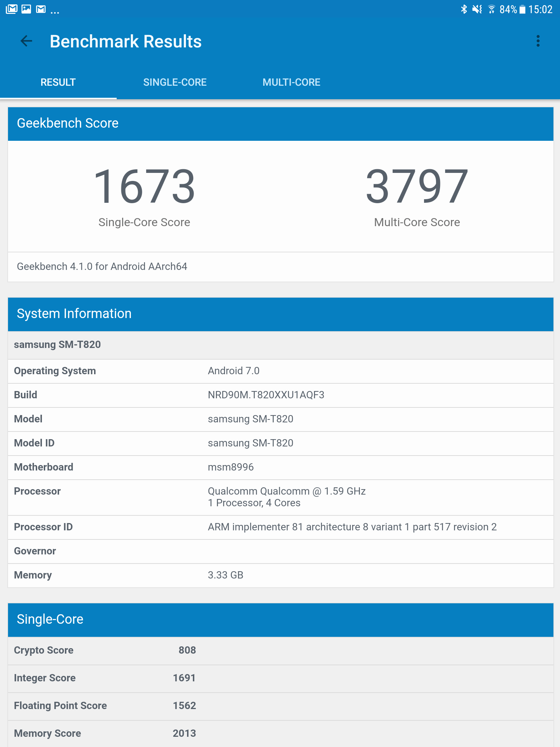Tap the Processor ID label

coord(43,527)
